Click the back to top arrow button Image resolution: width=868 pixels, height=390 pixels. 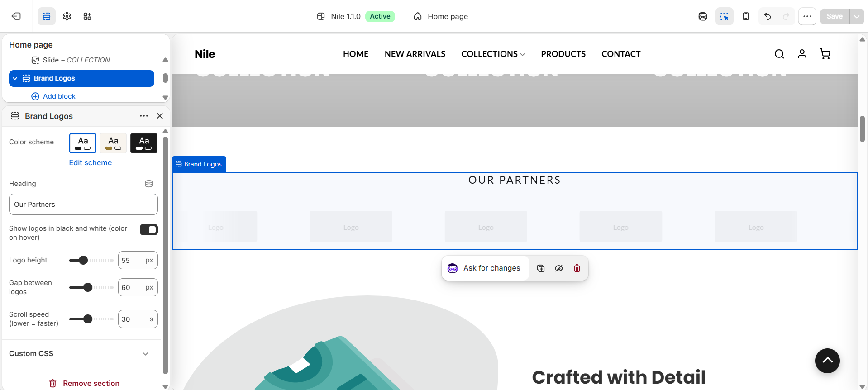[x=827, y=361]
